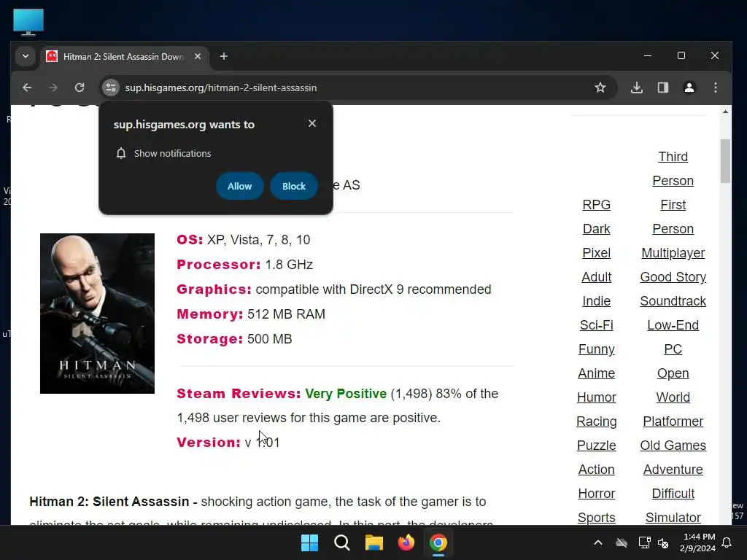Open the clock showing 1:44 PM
This screenshot has width=747, height=560.
pos(697,542)
